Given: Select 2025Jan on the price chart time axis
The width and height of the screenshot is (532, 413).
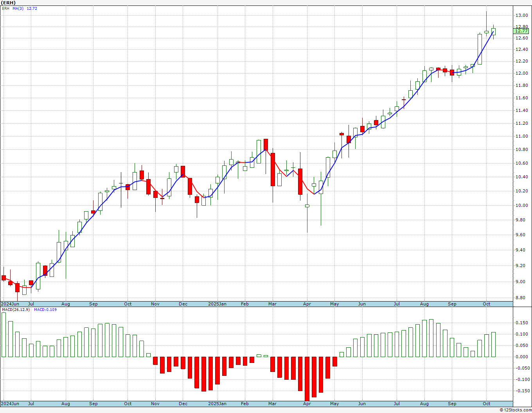Looking at the screenshot, I should point(217,304).
